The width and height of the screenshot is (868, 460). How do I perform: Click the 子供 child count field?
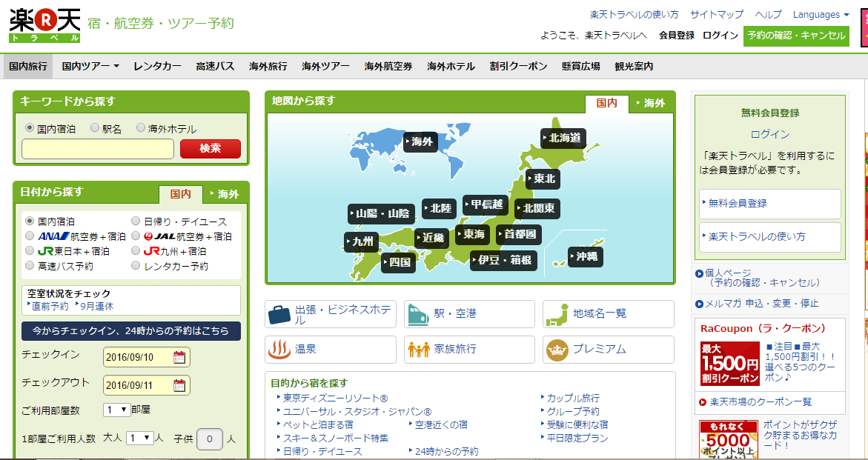pyautogui.click(x=210, y=439)
